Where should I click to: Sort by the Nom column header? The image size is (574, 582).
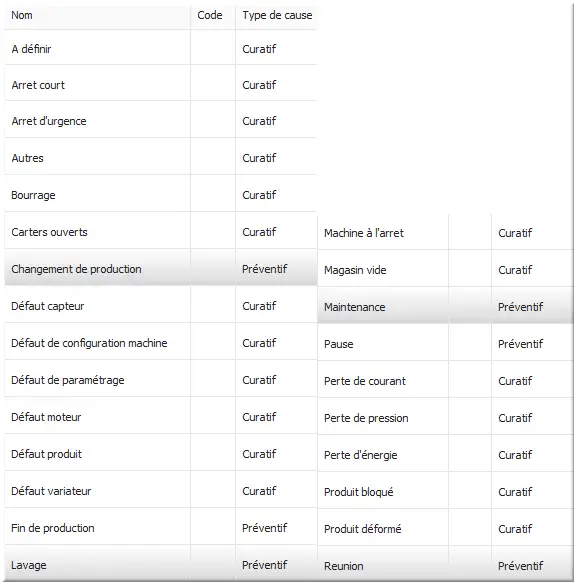[x=97, y=16]
